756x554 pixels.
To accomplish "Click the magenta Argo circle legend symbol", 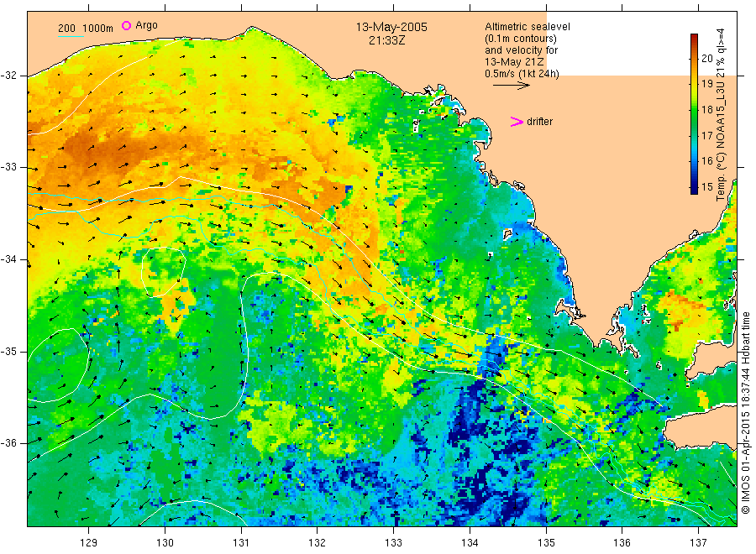I will coord(126,25).
